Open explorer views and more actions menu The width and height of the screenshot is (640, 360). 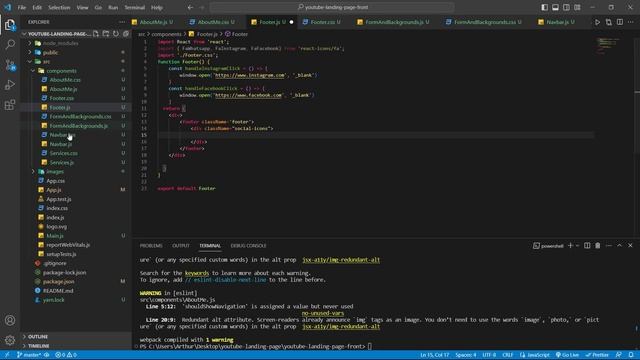point(122,22)
